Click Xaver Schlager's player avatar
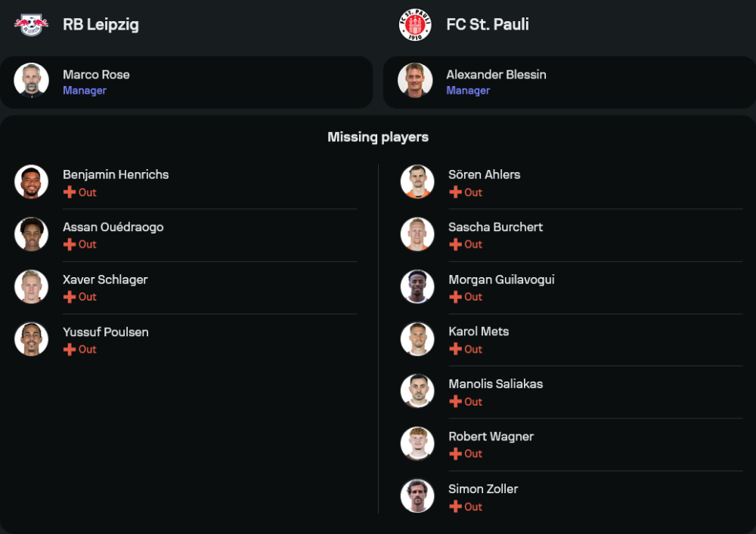This screenshot has height=534, width=756. point(31,286)
